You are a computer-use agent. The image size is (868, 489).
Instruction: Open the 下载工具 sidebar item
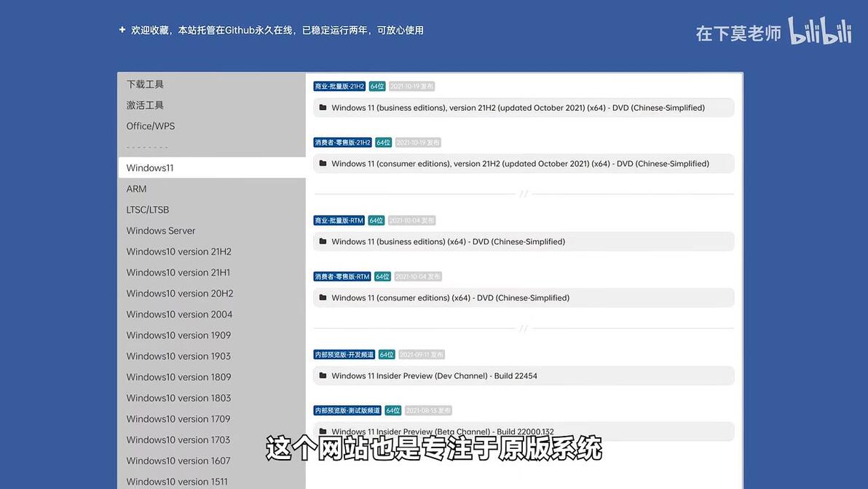211,85
